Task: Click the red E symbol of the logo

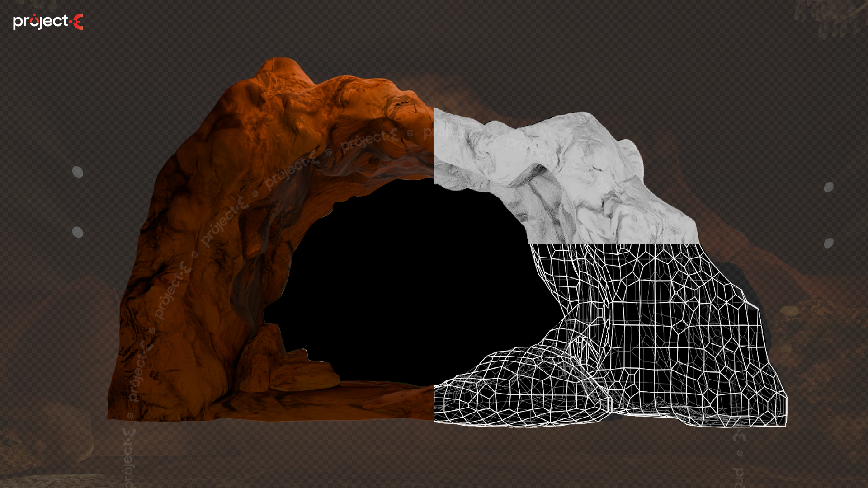Action: pyautogui.click(x=78, y=22)
